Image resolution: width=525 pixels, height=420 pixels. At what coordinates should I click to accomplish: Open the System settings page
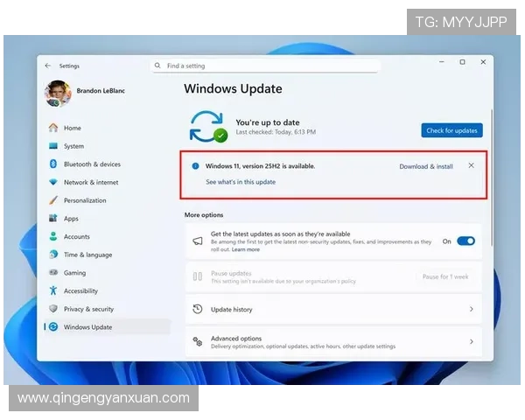pos(73,146)
